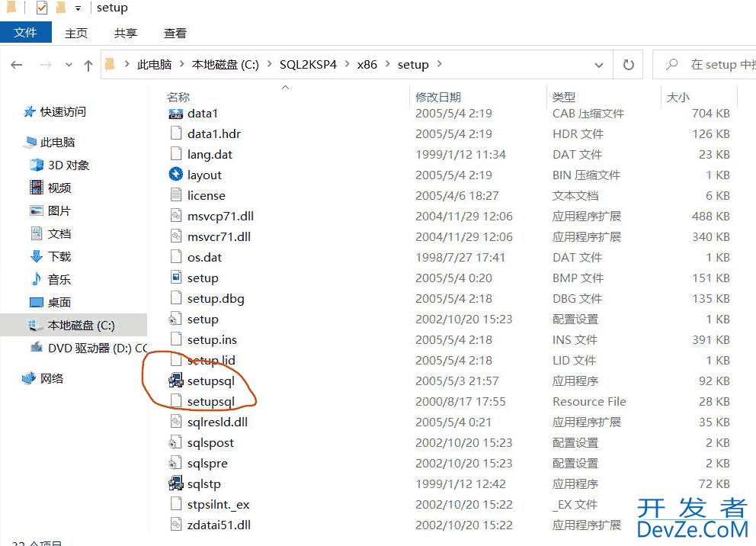Select the setupsql application icon
The width and height of the screenshot is (756, 546).
pos(176,381)
